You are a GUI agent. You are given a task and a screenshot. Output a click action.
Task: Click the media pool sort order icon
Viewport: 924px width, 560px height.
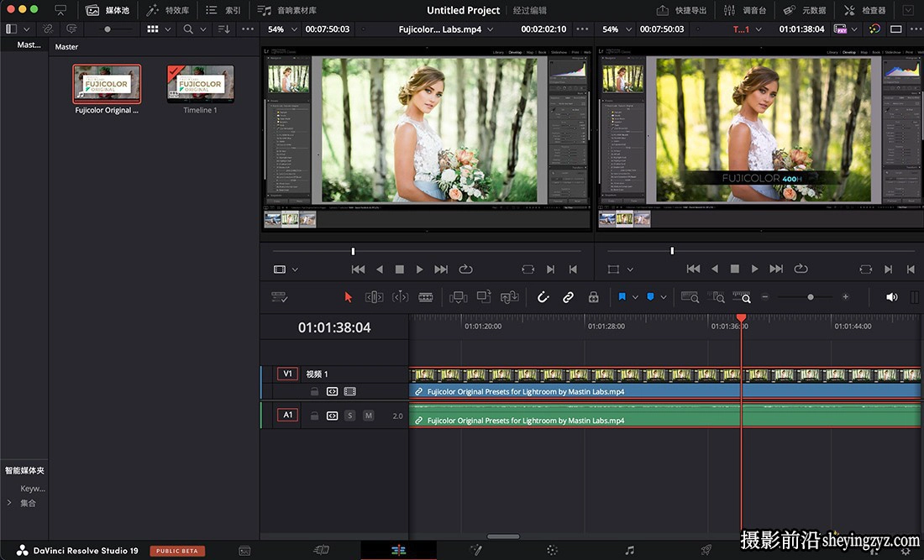pyautogui.click(x=224, y=29)
